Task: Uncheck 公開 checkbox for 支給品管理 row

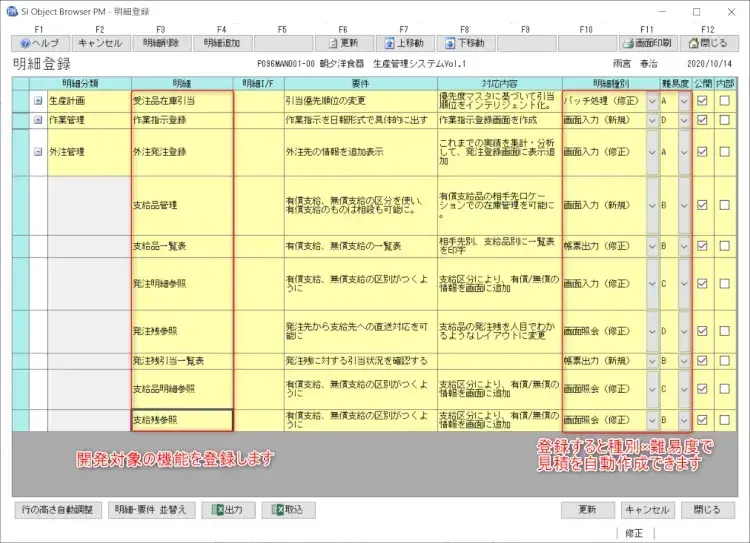Action: coord(702,205)
